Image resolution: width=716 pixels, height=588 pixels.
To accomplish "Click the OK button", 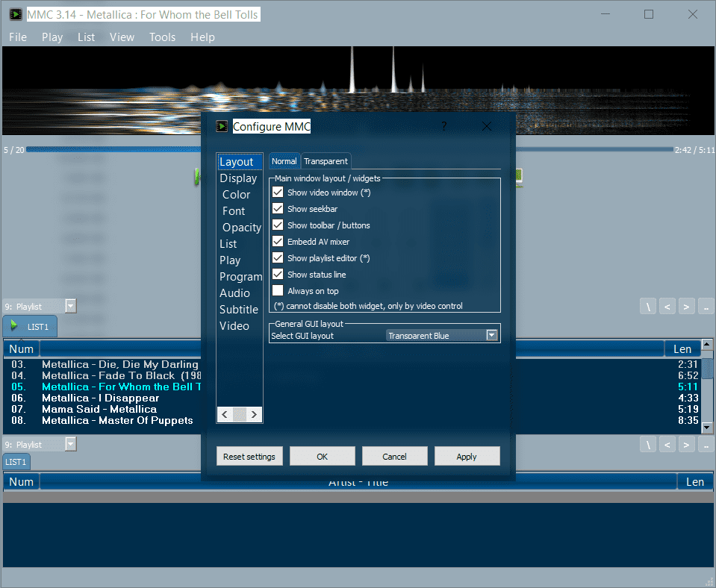I will point(322,456).
